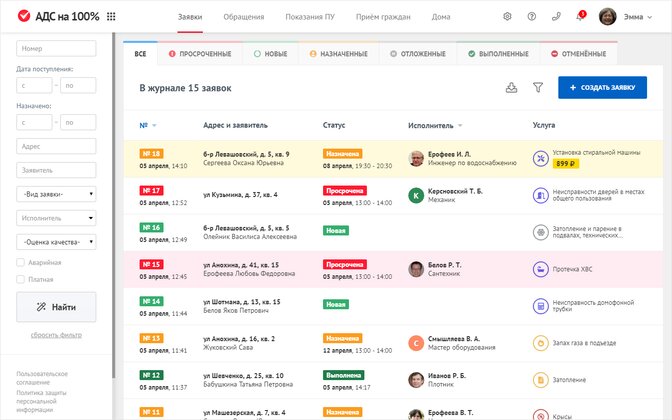Image resolution: width=672 pixels, height=420 pixels.
Task: Click the washing machine installation service icon
Action: click(x=541, y=158)
